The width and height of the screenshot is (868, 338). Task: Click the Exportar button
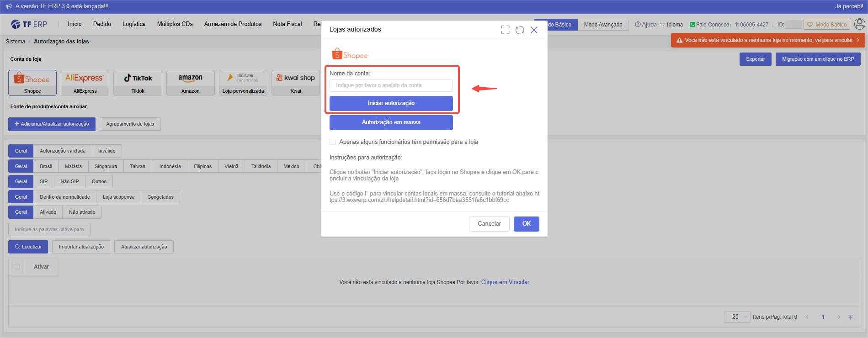pyautogui.click(x=756, y=59)
